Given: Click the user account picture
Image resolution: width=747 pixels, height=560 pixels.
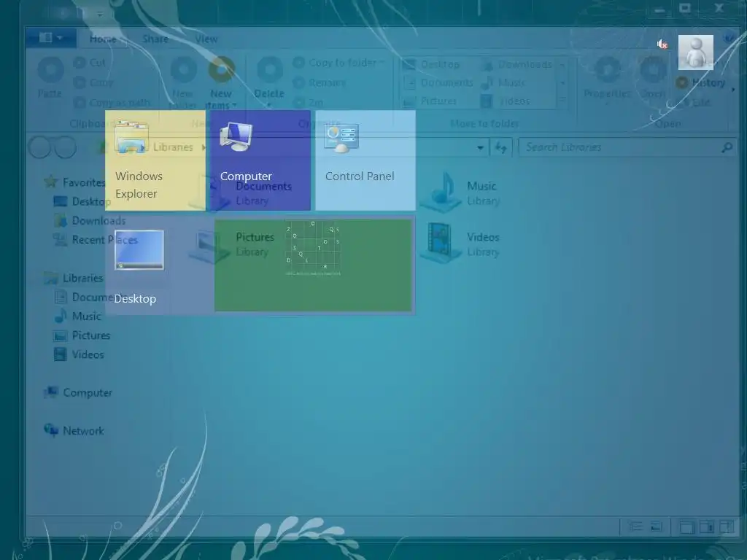Looking at the screenshot, I should tap(695, 52).
